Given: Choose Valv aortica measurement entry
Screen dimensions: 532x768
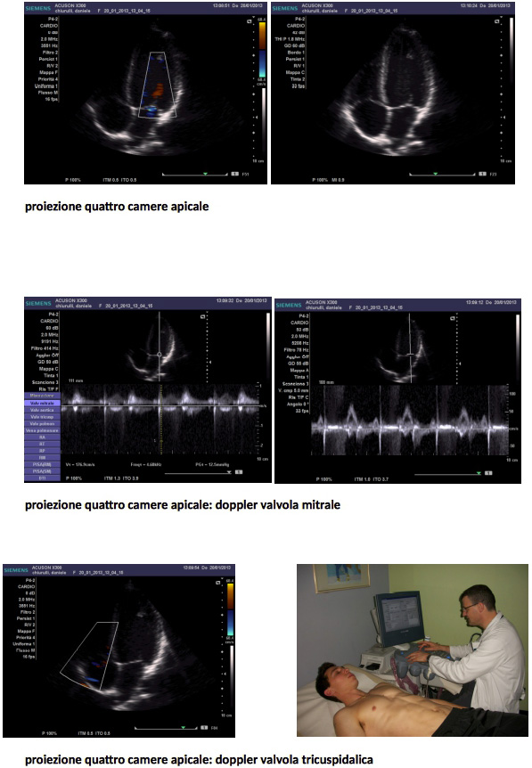Looking at the screenshot, I should (42, 410).
